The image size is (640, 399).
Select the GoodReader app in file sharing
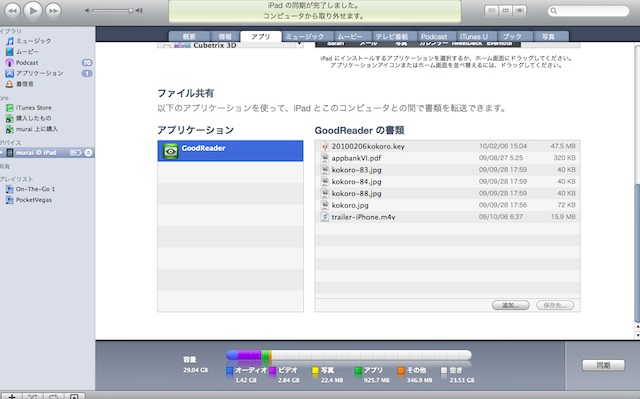[230, 151]
